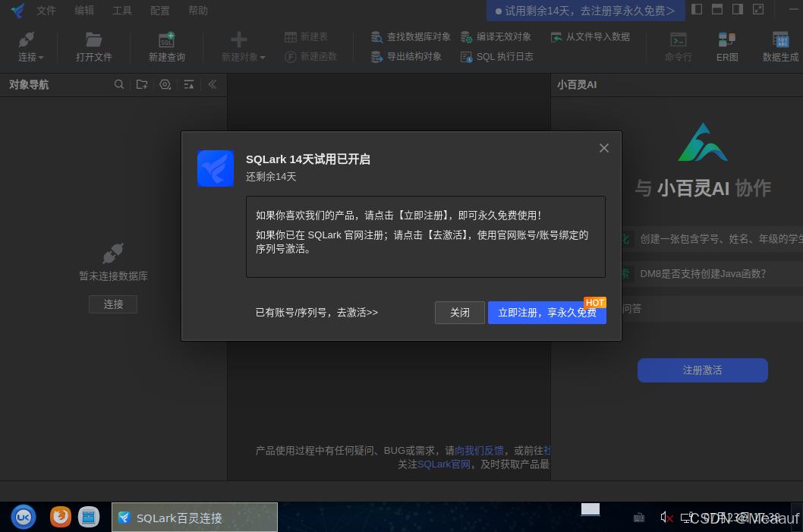Click 导出结构对象 in toolbar
Image resolution: width=803 pixels, height=532 pixels.
(406, 57)
